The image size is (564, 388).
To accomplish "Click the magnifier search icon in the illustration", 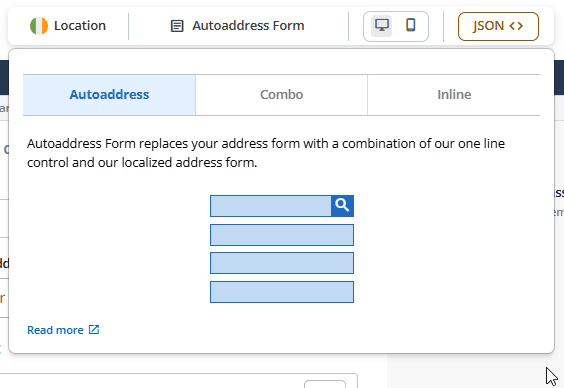I will (x=342, y=206).
